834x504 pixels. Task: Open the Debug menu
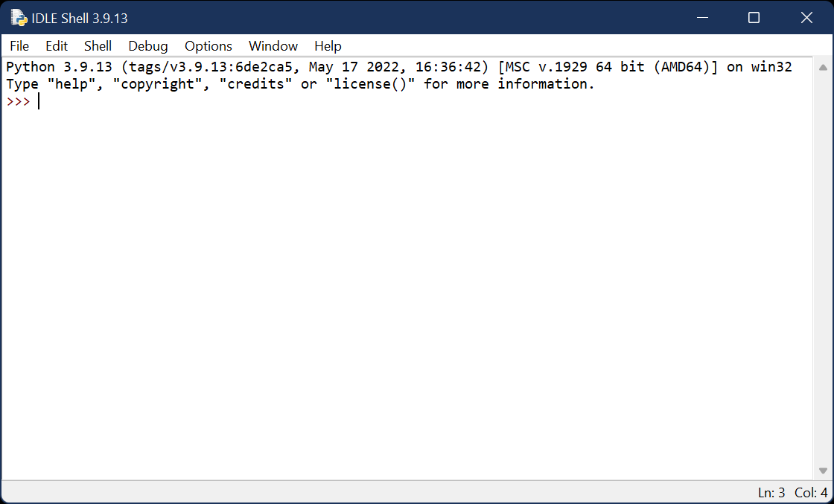coord(148,46)
